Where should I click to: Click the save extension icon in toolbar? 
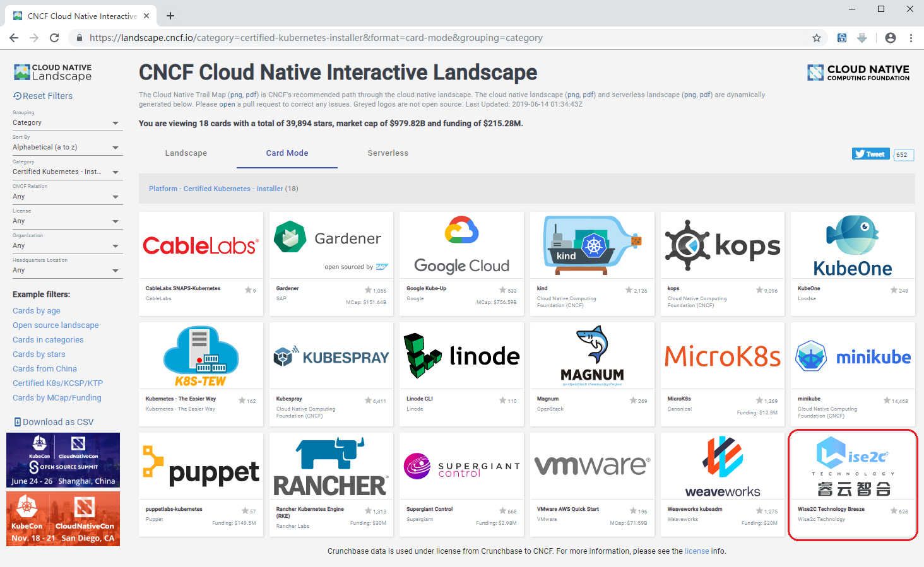click(842, 38)
